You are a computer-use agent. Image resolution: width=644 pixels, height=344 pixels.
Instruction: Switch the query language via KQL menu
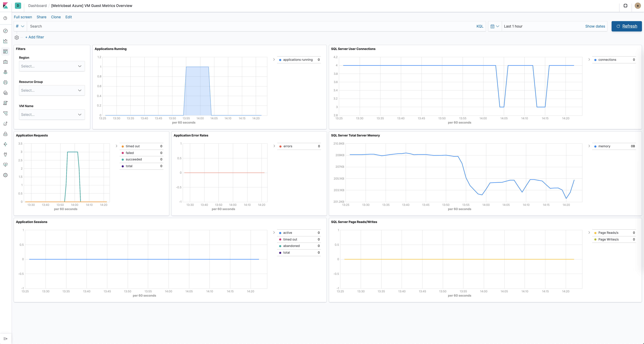click(479, 26)
